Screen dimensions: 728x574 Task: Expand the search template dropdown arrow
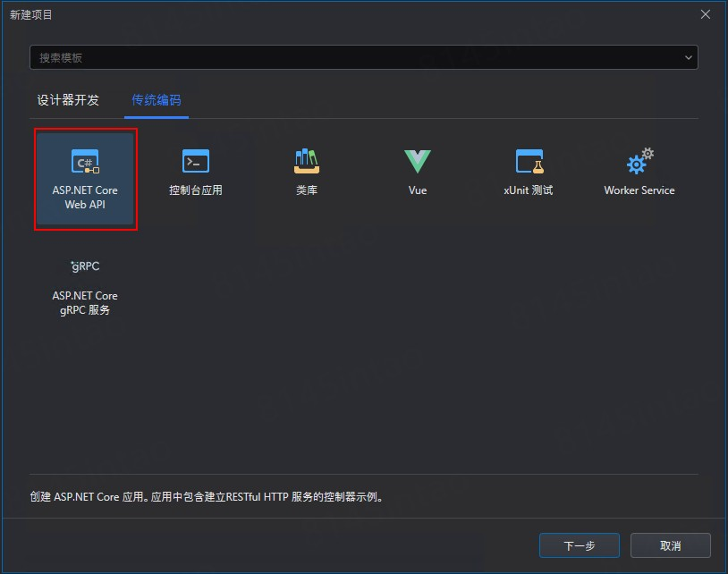[x=688, y=57]
